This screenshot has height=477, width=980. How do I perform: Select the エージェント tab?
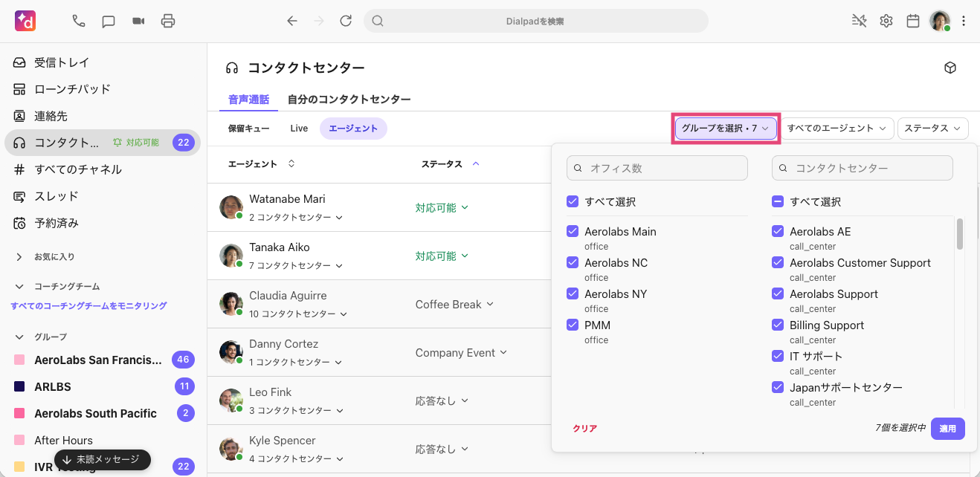pyautogui.click(x=353, y=129)
